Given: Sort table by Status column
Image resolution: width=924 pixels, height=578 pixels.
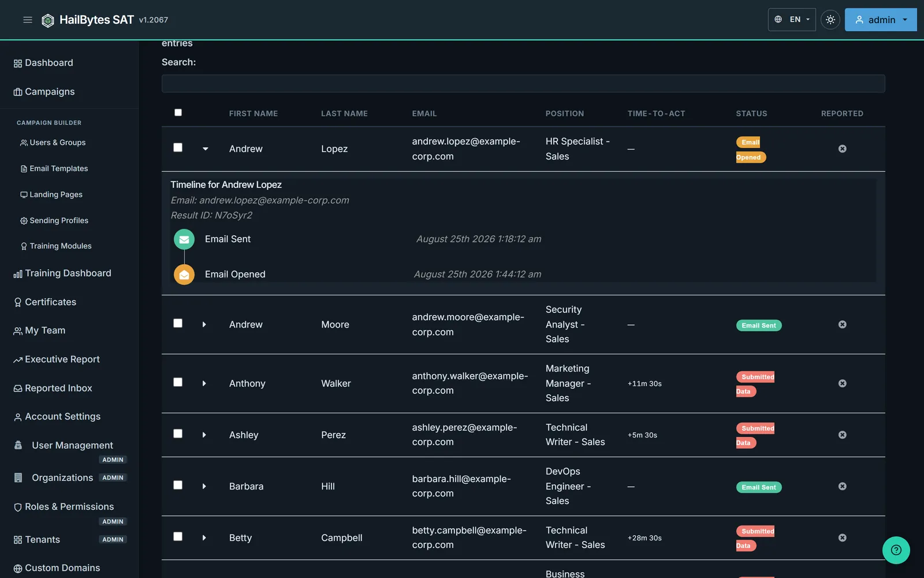Looking at the screenshot, I should (x=751, y=114).
